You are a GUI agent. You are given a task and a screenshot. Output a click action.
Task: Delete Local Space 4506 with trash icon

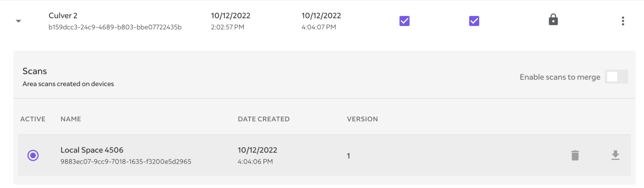575,155
